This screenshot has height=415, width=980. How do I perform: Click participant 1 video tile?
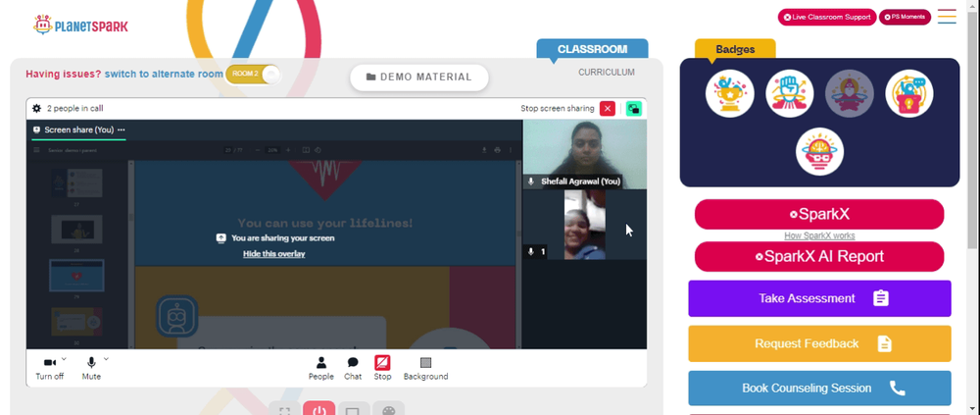click(584, 225)
